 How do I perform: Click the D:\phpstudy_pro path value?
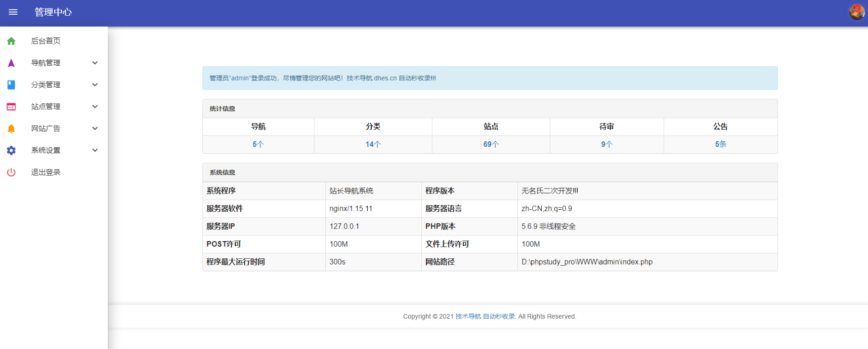[587, 262]
